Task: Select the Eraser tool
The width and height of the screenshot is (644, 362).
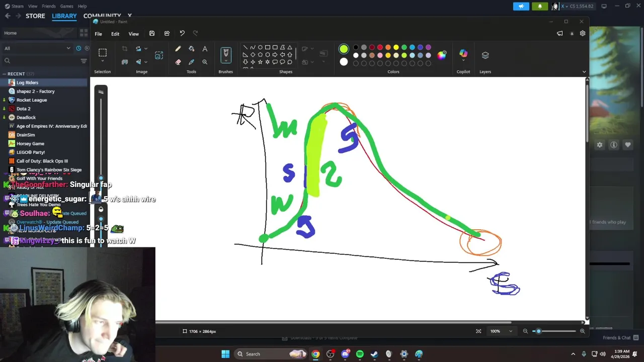Action: point(178,62)
